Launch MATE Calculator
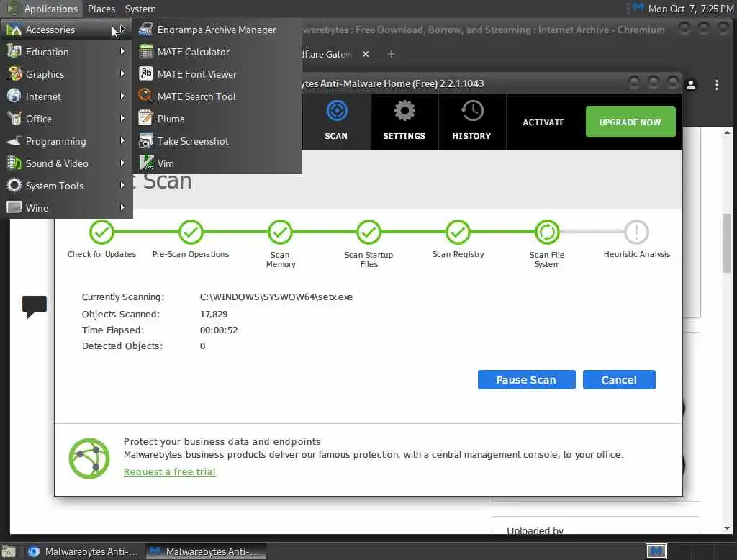 point(216,52)
